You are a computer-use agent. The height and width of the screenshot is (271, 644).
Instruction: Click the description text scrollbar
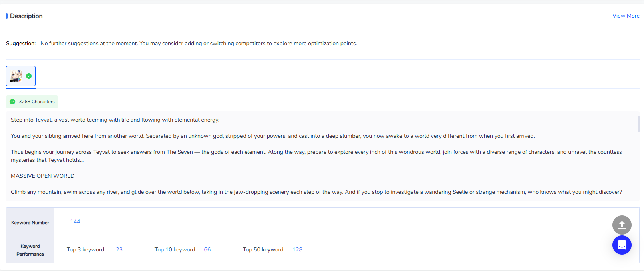click(638, 124)
